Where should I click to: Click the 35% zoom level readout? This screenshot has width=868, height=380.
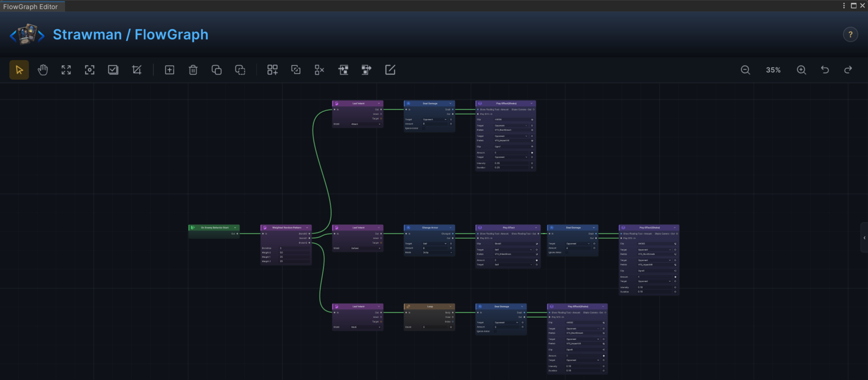[773, 70]
